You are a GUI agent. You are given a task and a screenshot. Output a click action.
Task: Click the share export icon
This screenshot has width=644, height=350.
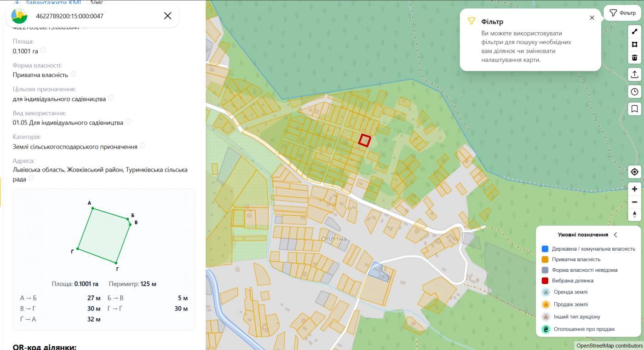tap(634, 75)
